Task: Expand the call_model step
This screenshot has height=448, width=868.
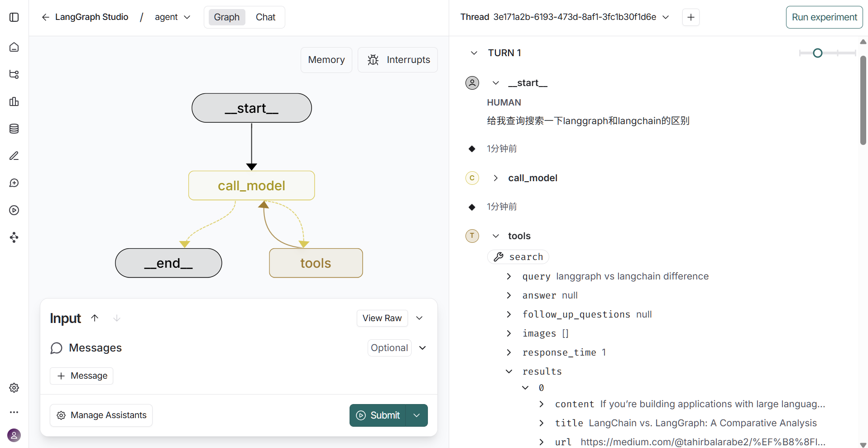Action: pos(496,178)
